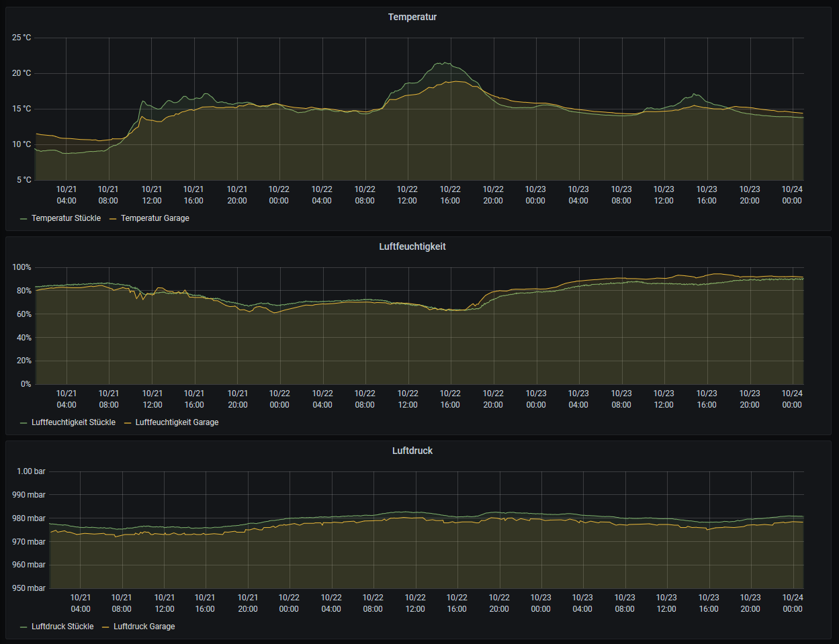
Task: Click green color line of Temperatur Stückle legend
Action: 24,219
